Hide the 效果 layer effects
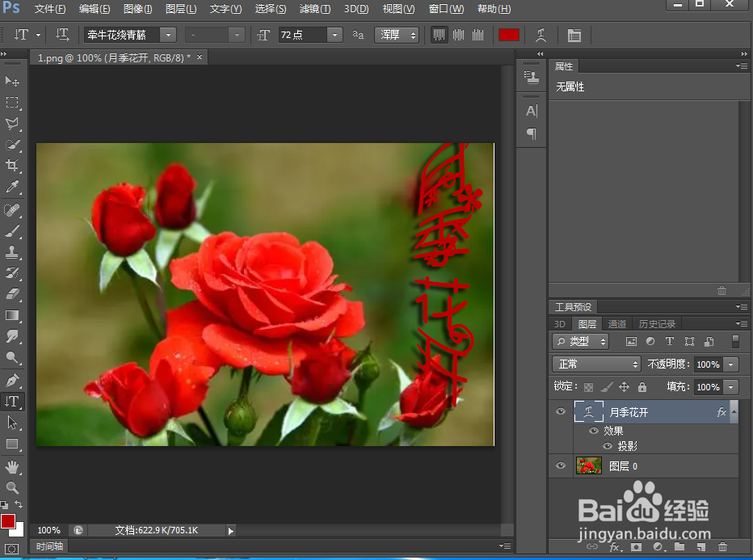This screenshot has width=753, height=560. coord(594,431)
